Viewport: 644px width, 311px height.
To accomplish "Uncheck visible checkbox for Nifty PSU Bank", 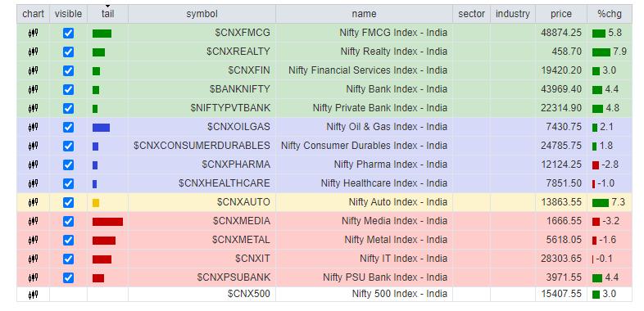I will pos(68,277).
